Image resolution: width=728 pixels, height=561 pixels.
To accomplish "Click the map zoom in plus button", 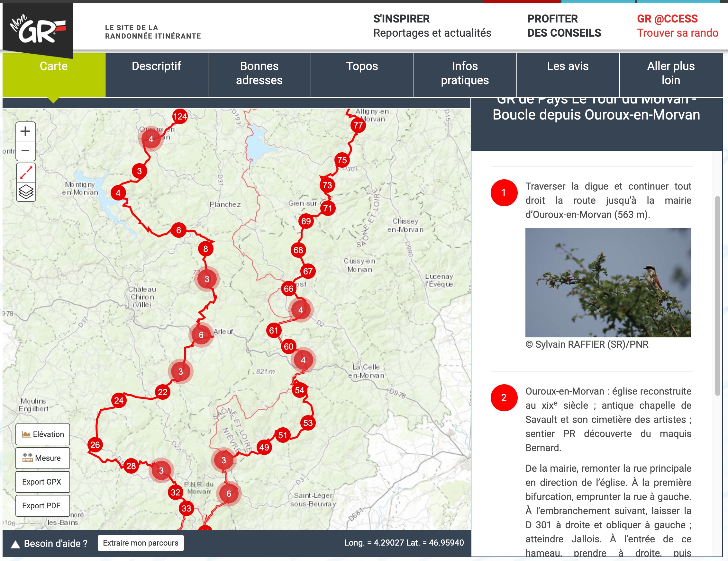I will [26, 131].
